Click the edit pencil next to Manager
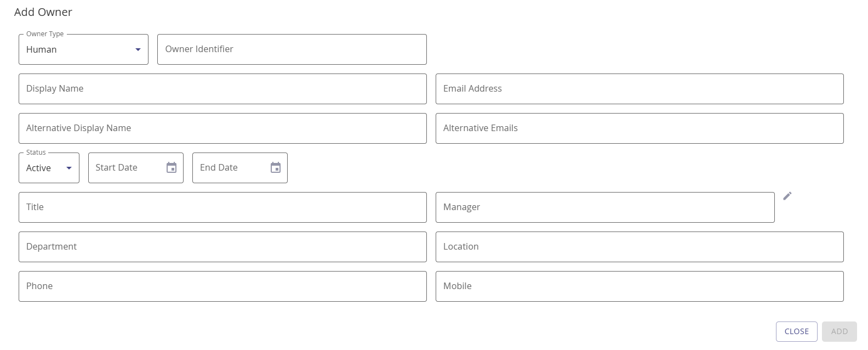The image size is (868, 350). [787, 195]
